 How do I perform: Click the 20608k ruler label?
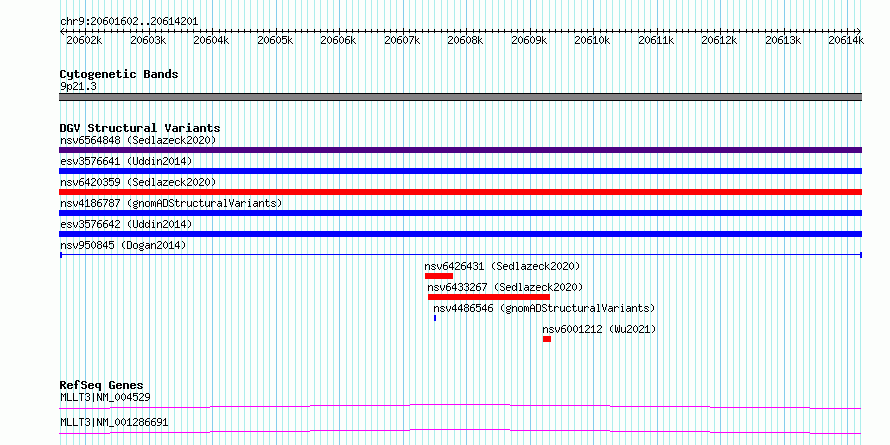465,40
